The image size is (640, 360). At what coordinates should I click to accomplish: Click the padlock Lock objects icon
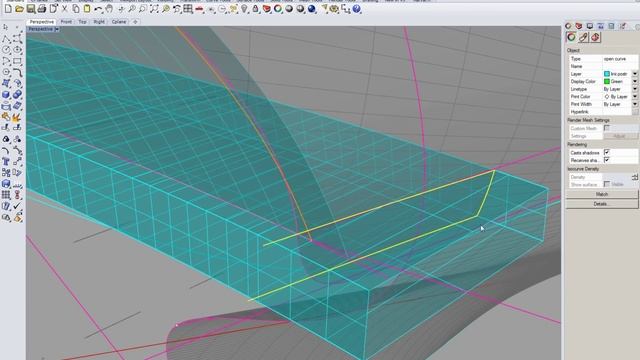click(x=256, y=9)
